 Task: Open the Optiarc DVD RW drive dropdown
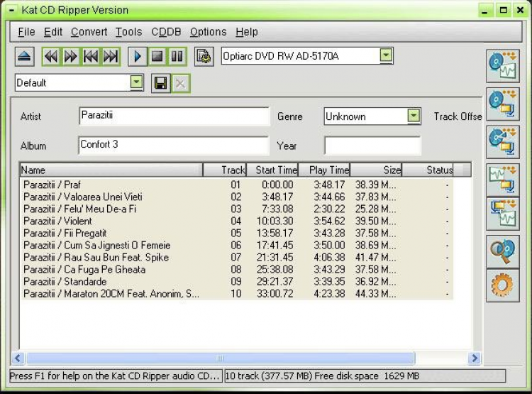[386, 55]
